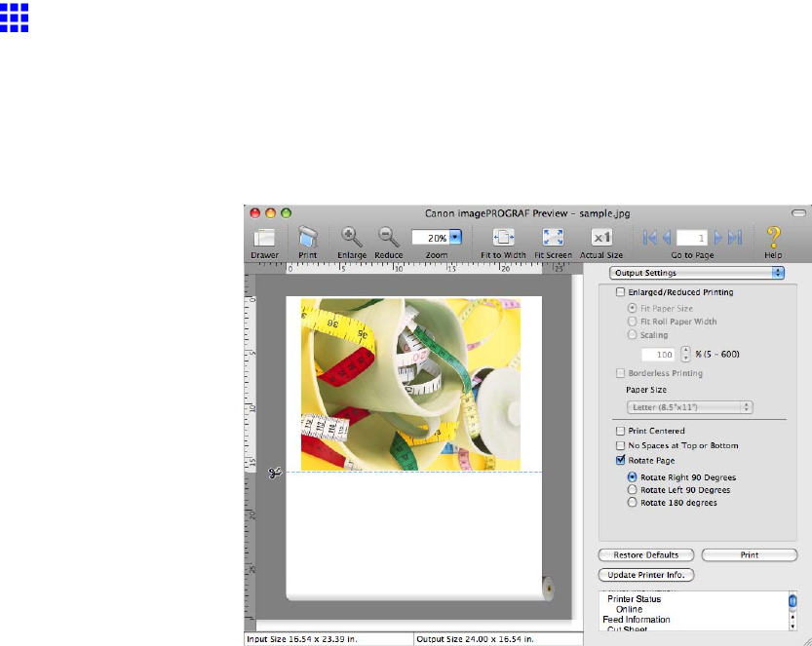Click Input Size status bar entry
This screenshot has width=812, height=646.
[302, 639]
